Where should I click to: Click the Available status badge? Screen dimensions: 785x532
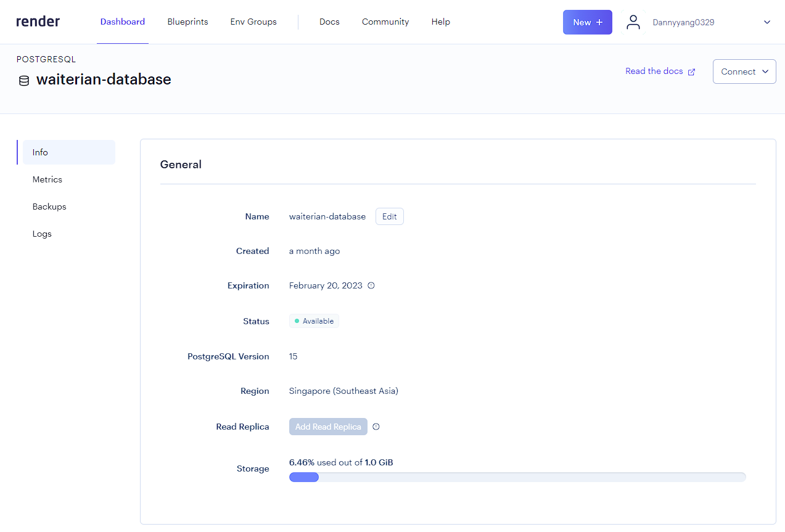pyautogui.click(x=314, y=321)
